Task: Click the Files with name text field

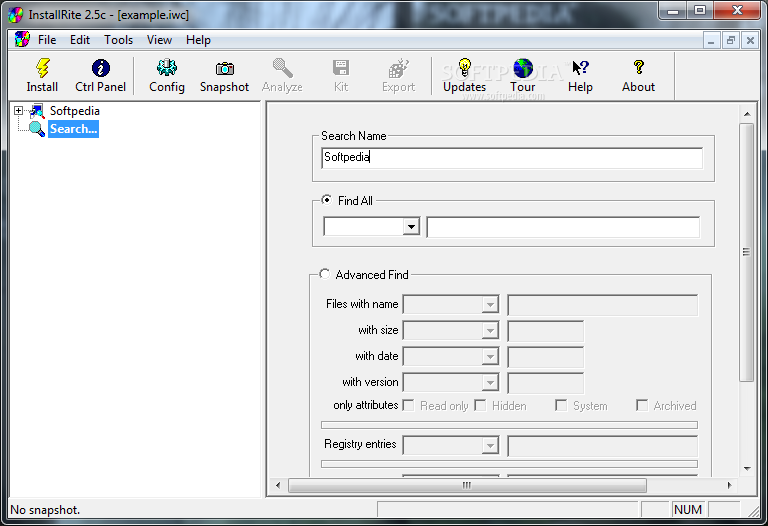Action: 602,305
